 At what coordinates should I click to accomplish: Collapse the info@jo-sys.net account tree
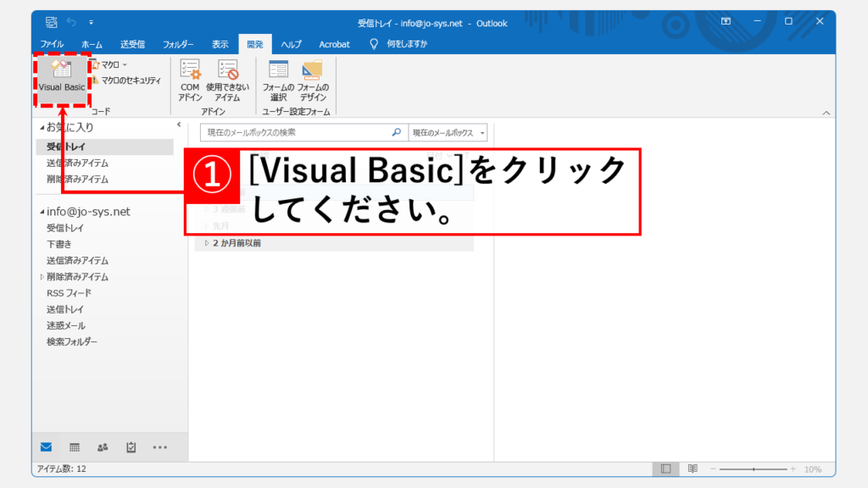pyautogui.click(x=41, y=212)
